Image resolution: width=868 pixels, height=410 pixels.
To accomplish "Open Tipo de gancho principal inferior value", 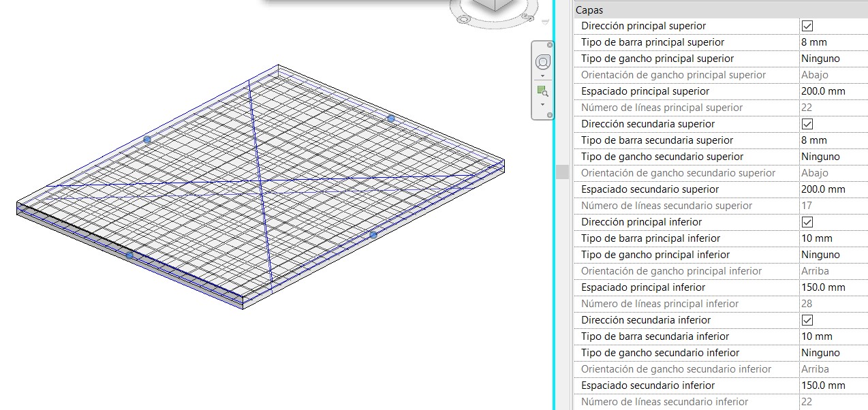I will point(833,255).
